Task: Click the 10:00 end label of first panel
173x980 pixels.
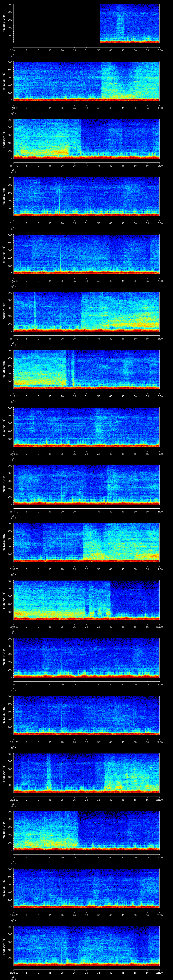Action: 159,50
